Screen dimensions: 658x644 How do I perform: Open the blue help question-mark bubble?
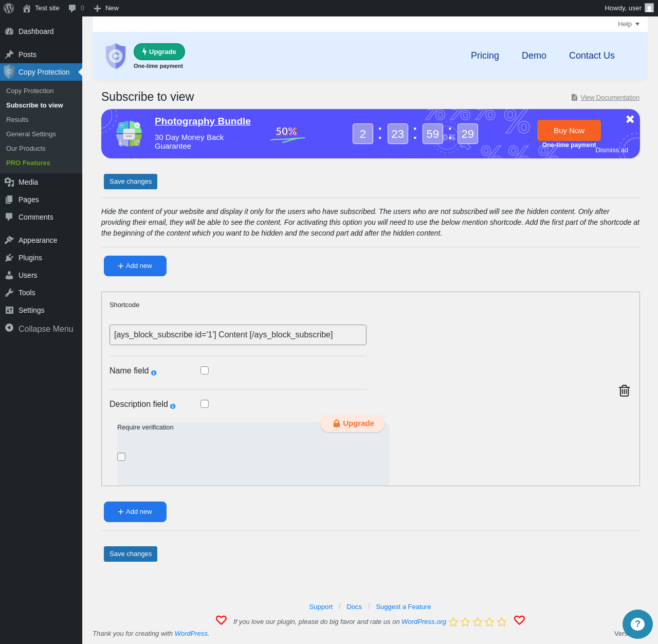pyautogui.click(x=637, y=624)
